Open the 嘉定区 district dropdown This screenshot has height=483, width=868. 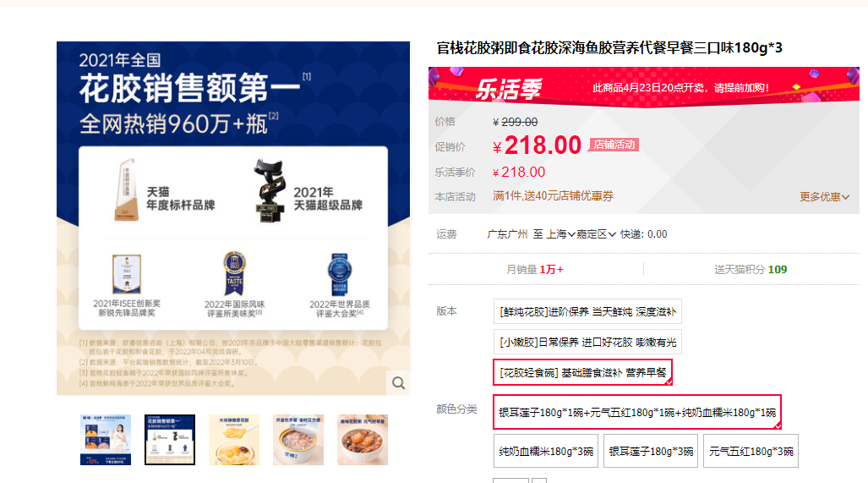596,234
